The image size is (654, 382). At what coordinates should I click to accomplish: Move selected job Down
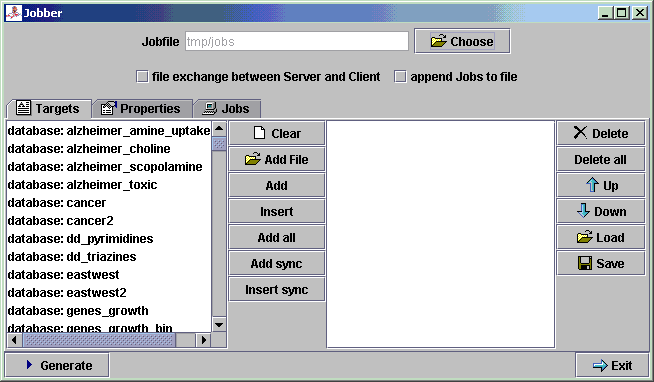tap(601, 211)
